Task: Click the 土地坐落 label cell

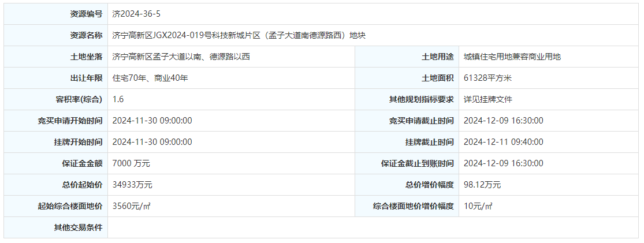Action: [56, 57]
